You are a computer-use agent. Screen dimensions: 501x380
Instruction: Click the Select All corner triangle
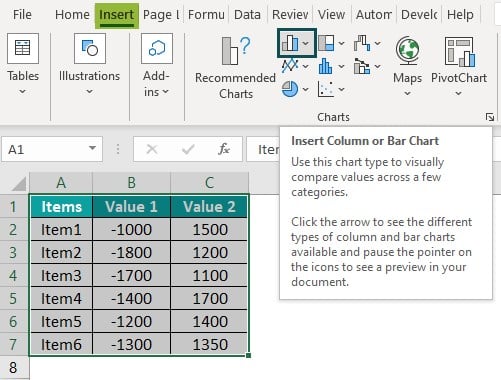pyautogui.click(x=19, y=184)
